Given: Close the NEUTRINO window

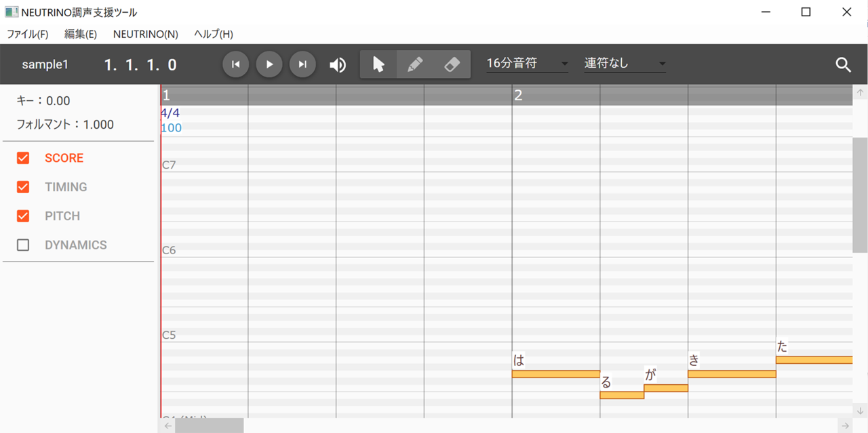Looking at the screenshot, I should pos(847,12).
